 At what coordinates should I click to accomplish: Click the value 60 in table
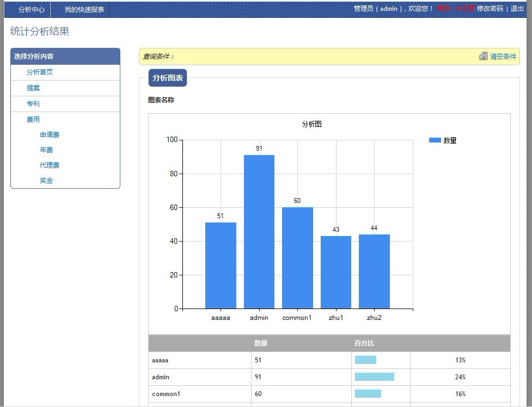point(258,394)
